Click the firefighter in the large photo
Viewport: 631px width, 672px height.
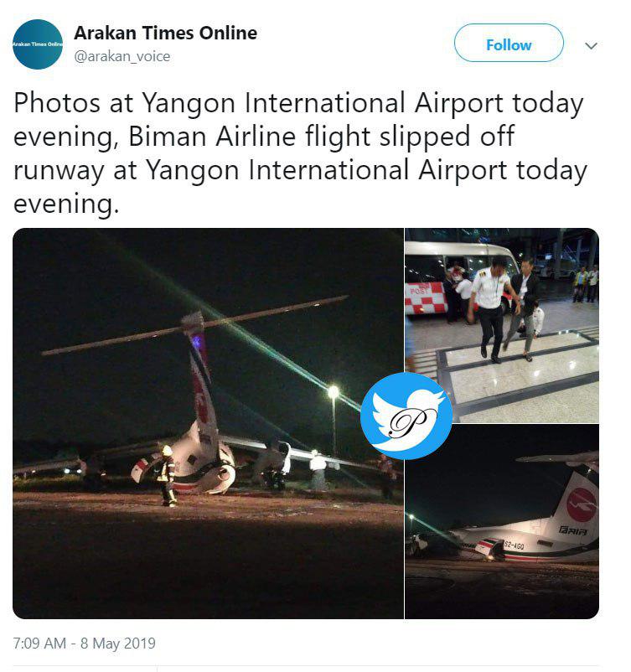point(168,475)
